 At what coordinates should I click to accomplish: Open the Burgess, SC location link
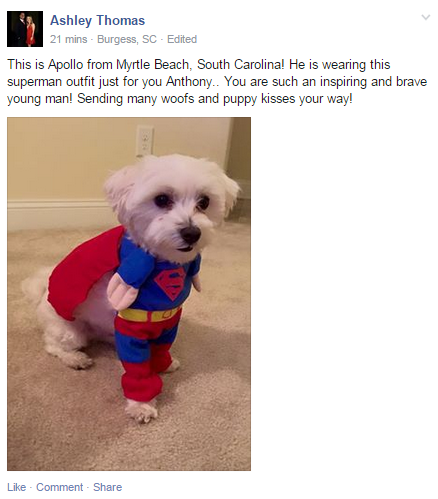click(x=127, y=39)
